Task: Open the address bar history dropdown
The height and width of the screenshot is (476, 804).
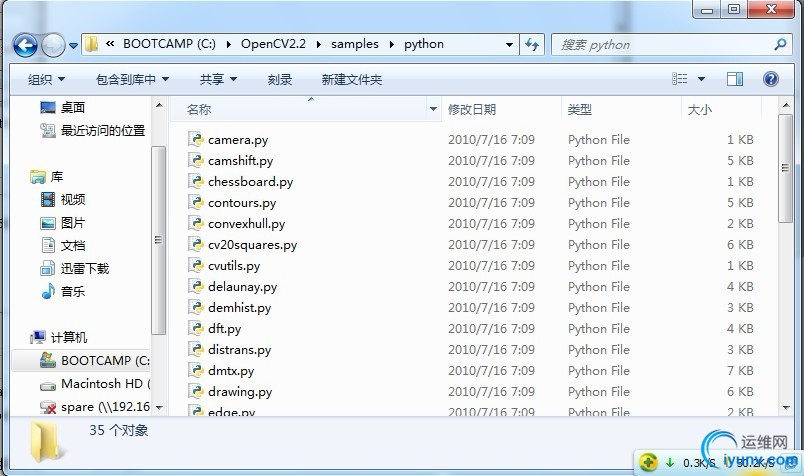Action: [x=509, y=45]
